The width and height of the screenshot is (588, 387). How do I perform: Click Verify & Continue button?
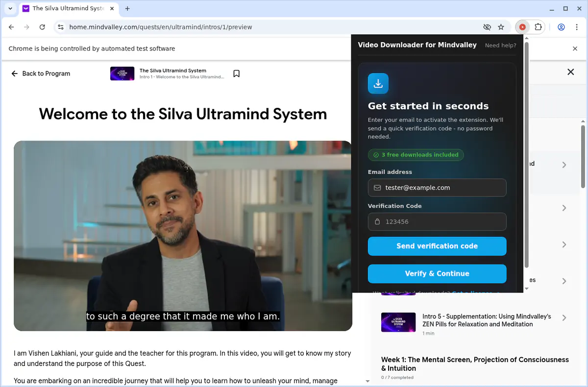pos(437,273)
